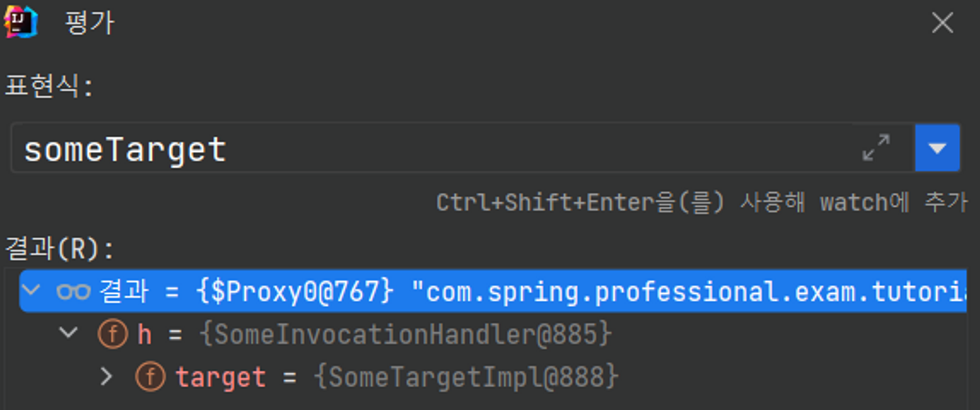Click the 결과(R) label
Screen dimensions: 980x410
click(60, 249)
